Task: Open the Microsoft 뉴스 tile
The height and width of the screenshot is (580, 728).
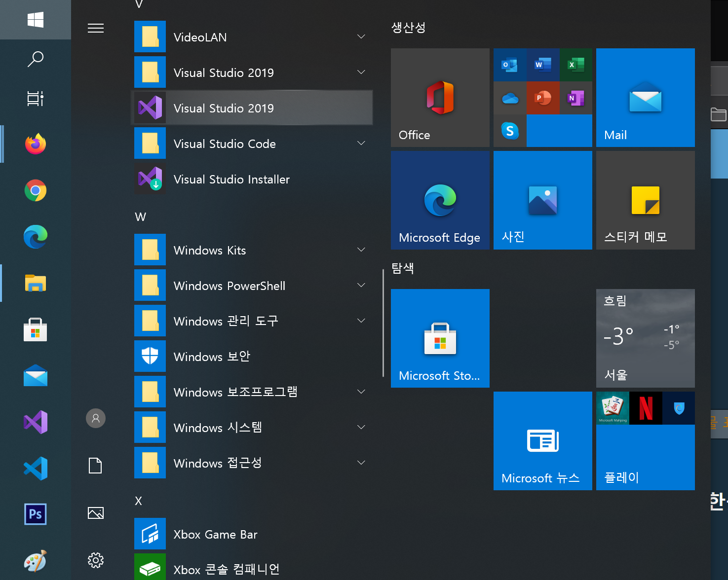Action: click(x=543, y=441)
